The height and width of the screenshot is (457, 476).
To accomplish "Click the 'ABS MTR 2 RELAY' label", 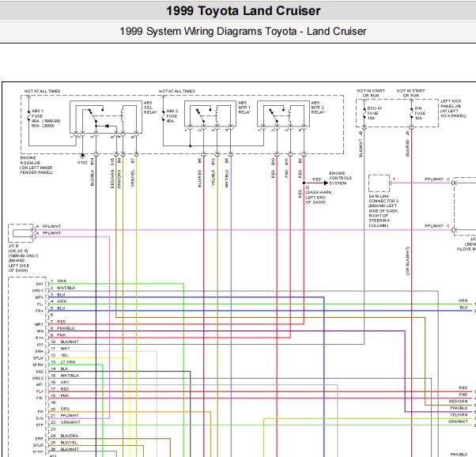I will pos(318,108).
